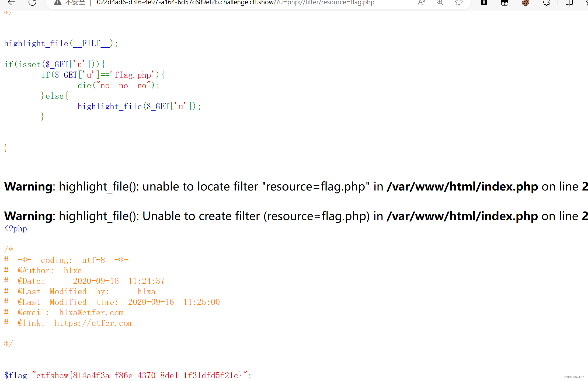588x381 pixels.
Task: Click the 不安全 security label
Action: point(75,3)
